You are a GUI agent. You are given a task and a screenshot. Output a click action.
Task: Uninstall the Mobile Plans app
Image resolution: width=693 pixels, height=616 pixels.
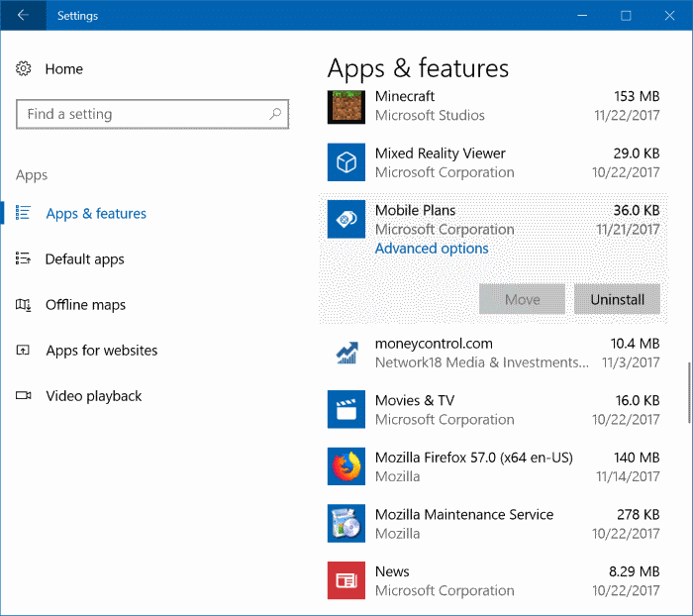(x=617, y=299)
